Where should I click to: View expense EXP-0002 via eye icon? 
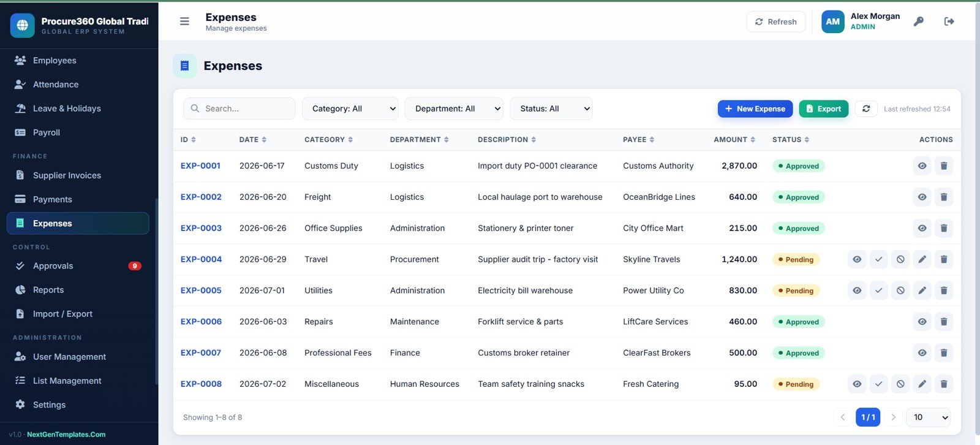(922, 197)
